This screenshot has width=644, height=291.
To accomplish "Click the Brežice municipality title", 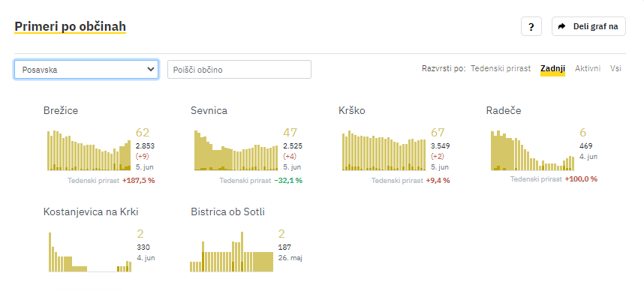I will point(61,110).
